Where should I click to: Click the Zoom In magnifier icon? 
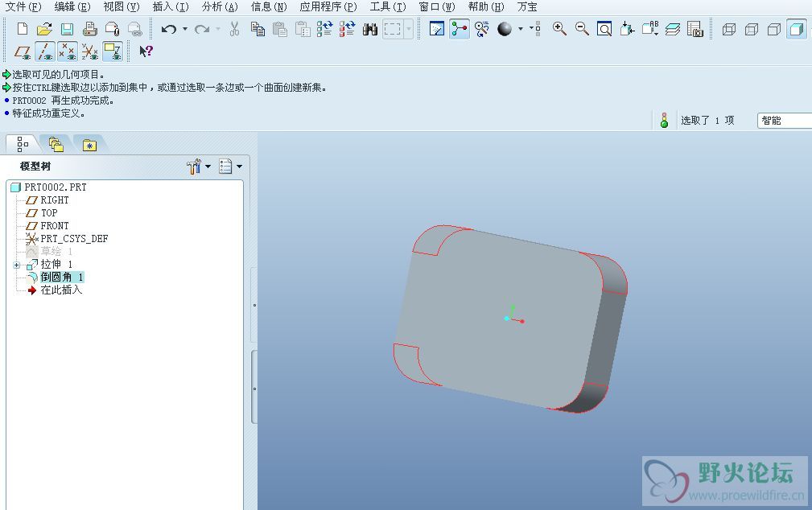coord(559,28)
